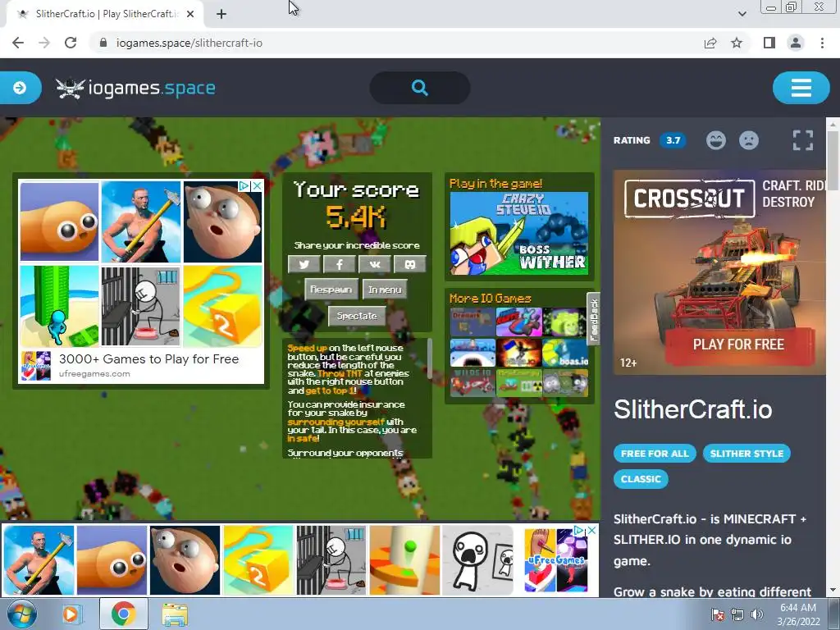840x630 pixels.
Task: Share this page from the address bar
Action: [710, 43]
